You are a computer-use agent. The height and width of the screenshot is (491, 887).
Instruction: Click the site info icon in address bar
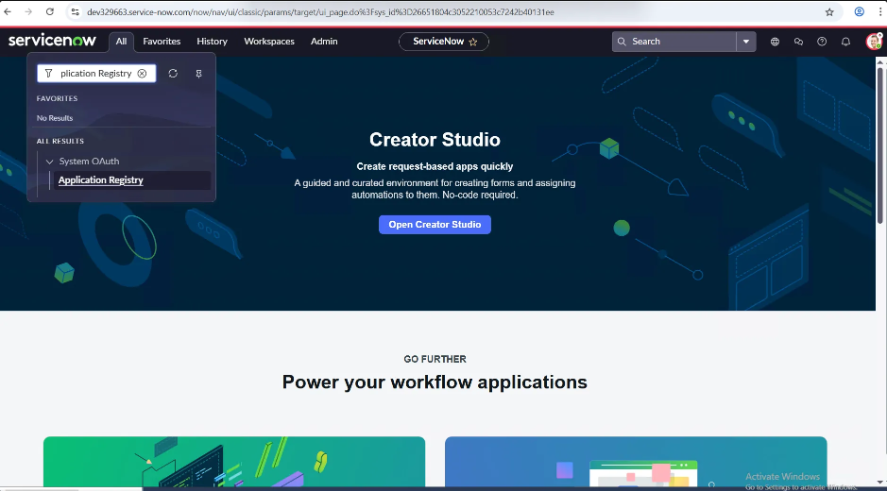click(75, 12)
